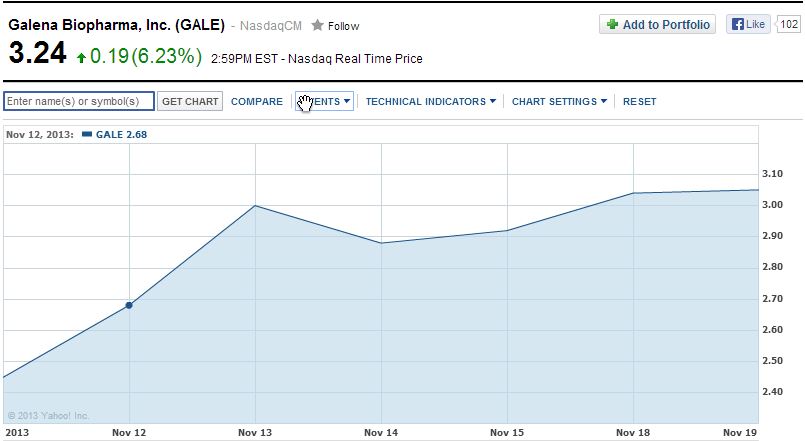
Task: Click the chart line point at Nov 14
Action: (x=382, y=243)
